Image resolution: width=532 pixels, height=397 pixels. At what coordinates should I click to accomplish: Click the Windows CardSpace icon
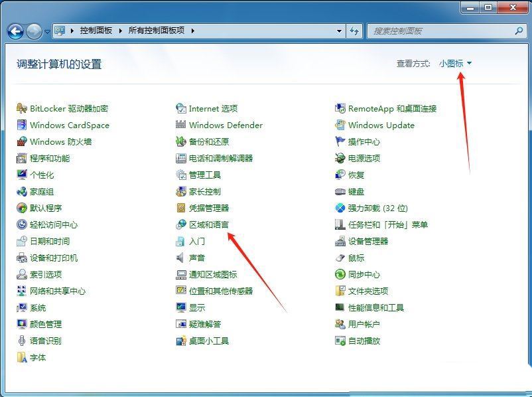click(22, 125)
